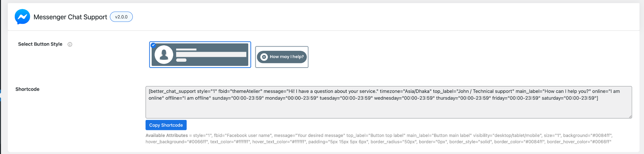Click the avatar silhouette in first button style
The height and width of the screenshot is (154, 644).
pyautogui.click(x=164, y=55)
